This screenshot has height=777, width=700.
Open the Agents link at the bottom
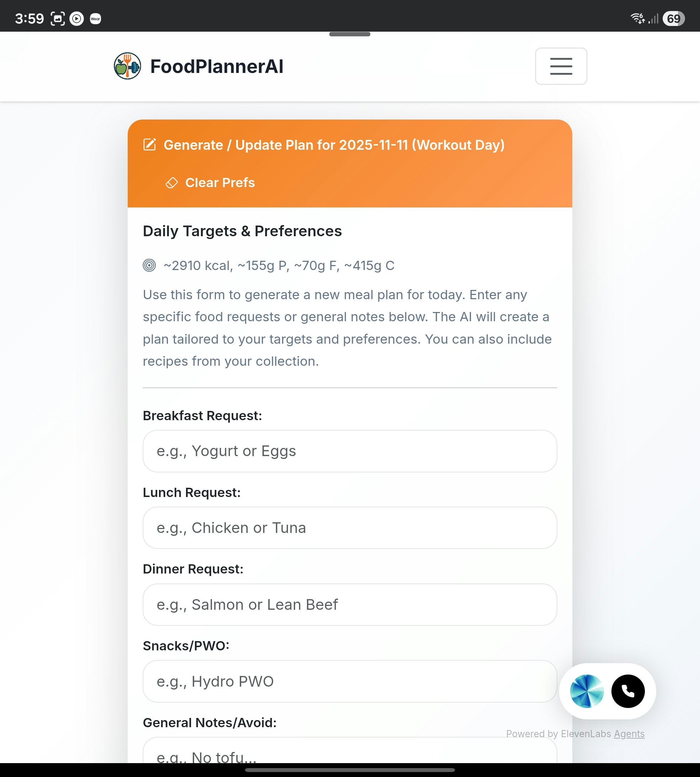[630, 734]
